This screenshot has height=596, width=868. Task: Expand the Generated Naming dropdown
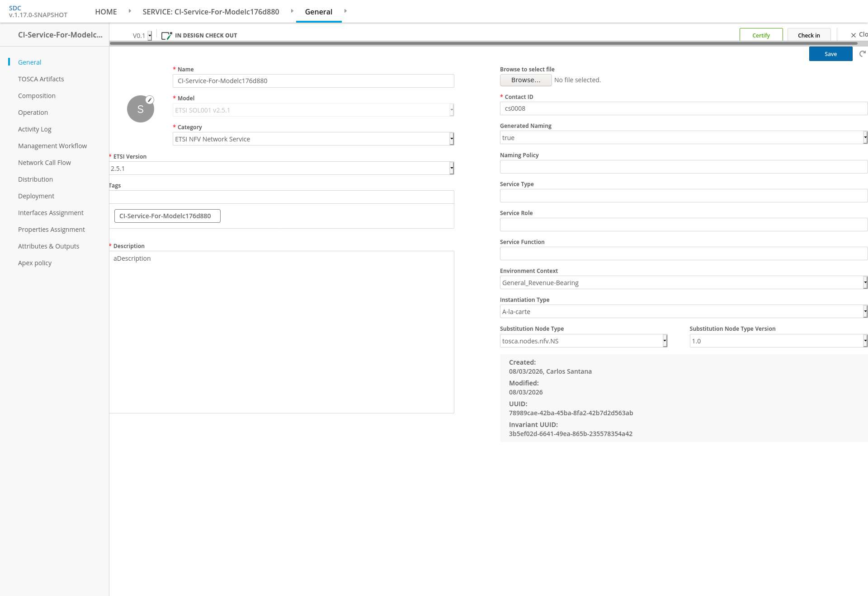coord(684,137)
